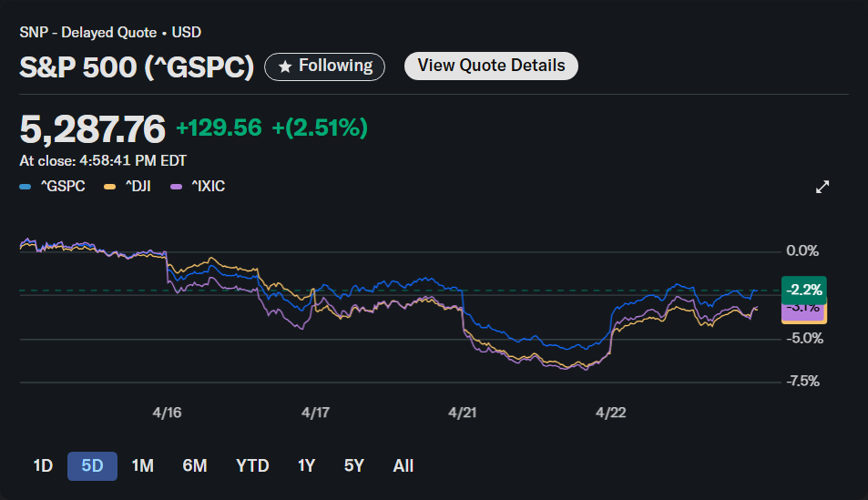868x500 pixels.
Task: Click the 5,287.76 price value
Action: [92, 129]
